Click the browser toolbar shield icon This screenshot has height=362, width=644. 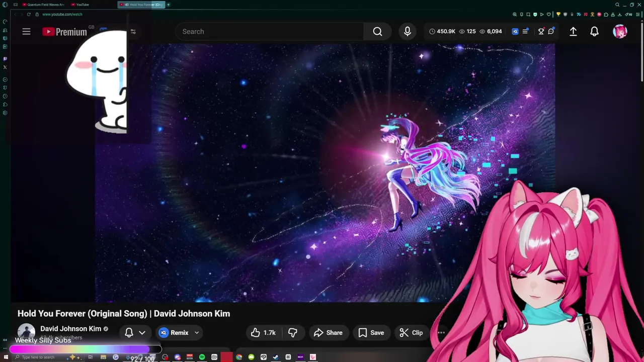click(535, 15)
